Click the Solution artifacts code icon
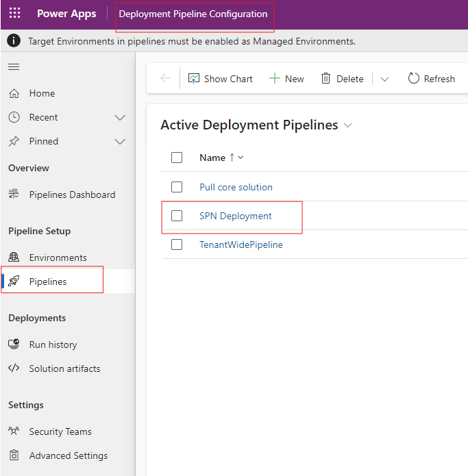 pyautogui.click(x=14, y=368)
